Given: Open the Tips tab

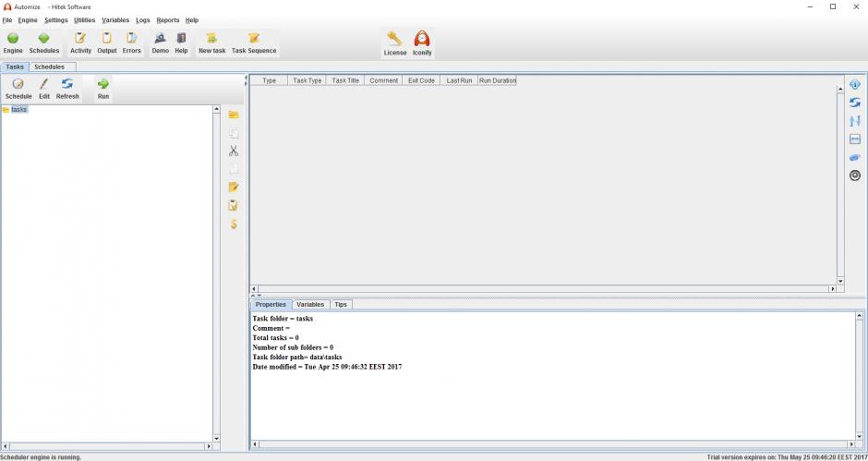Looking at the screenshot, I should coord(341,304).
